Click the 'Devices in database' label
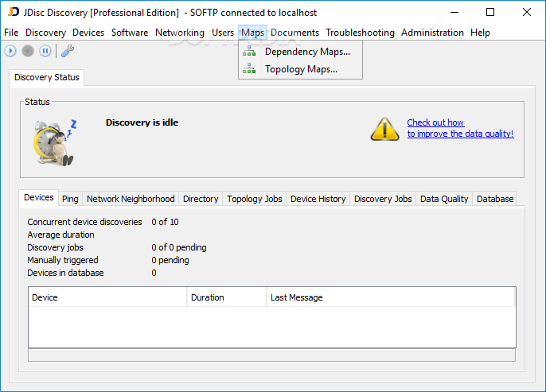The width and height of the screenshot is (546, 392). (65, 273)
